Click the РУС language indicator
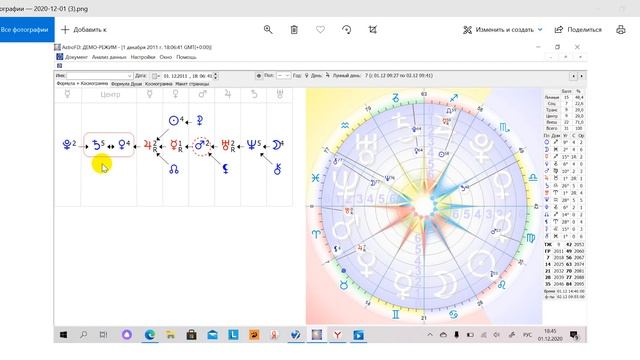 click(527, 335)
